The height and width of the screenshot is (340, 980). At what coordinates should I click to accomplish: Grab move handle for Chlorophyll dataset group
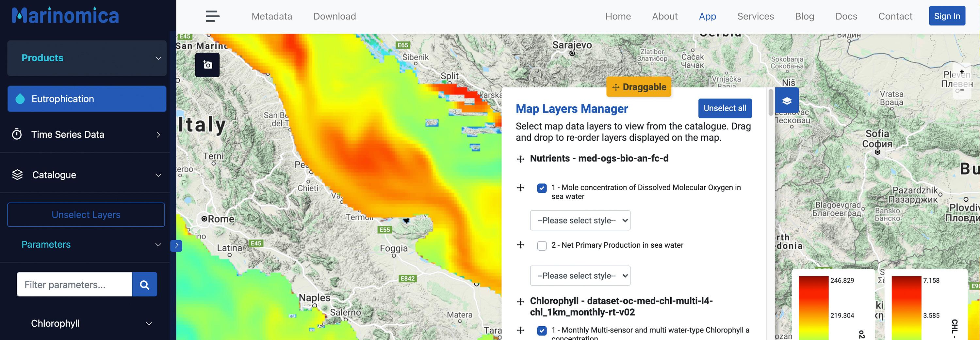[x=520, y=301]
